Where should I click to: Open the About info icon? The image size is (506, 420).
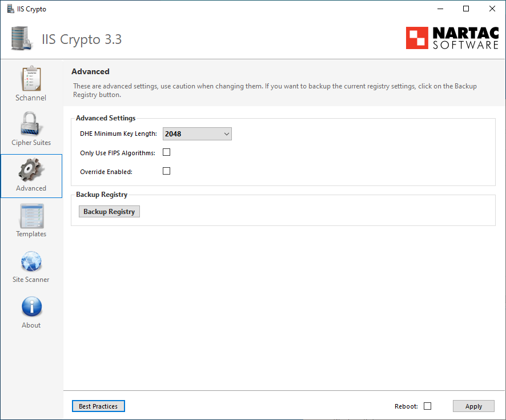coord(31,306)
